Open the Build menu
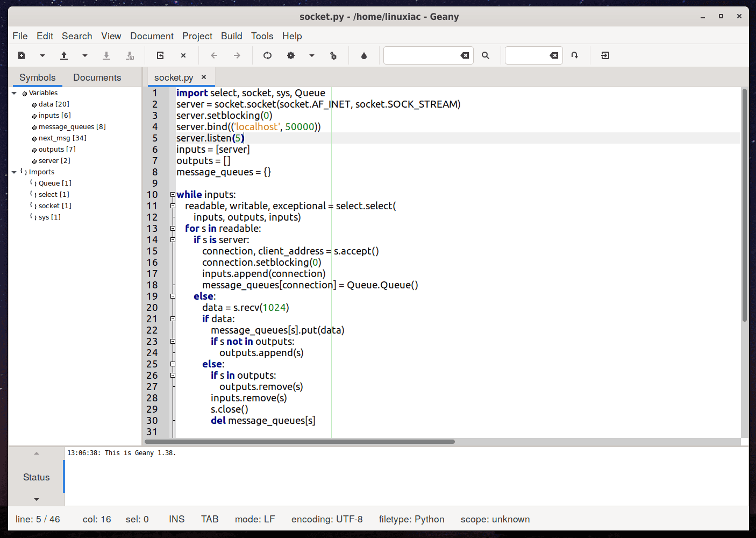Viewport: 756px width, 538px height. [231, 36]
